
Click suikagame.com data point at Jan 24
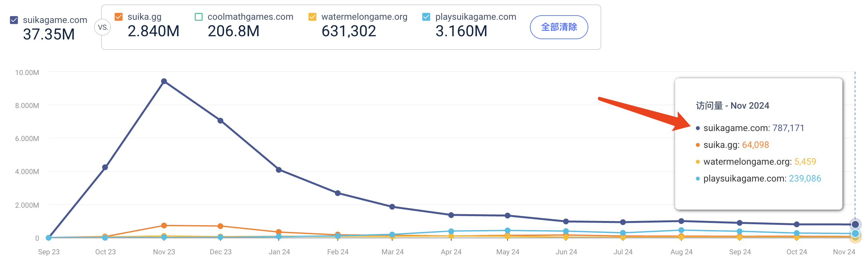point(279,170)
